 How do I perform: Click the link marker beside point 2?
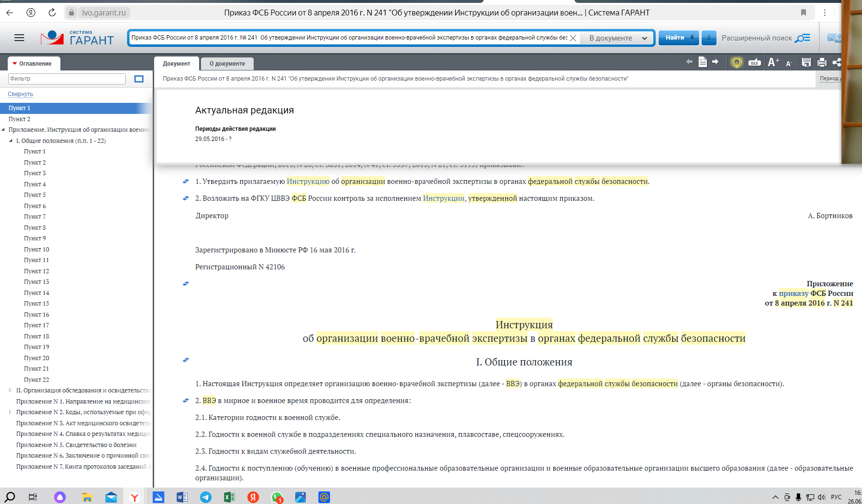[x=186, y=198]
